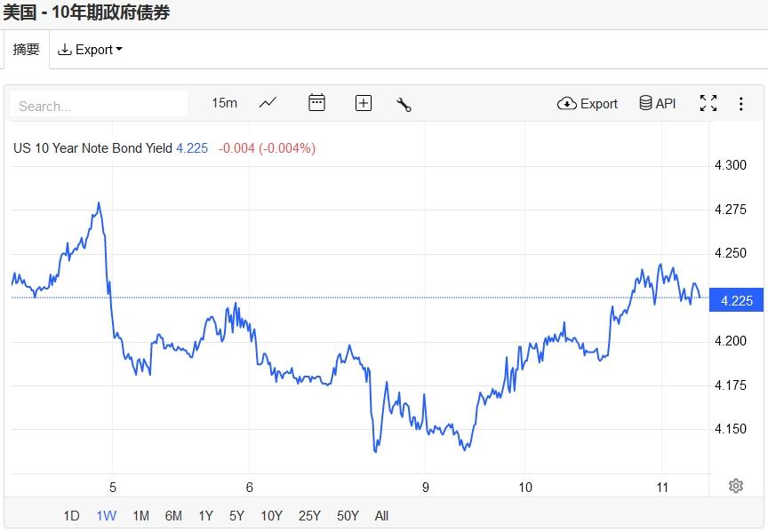
Task: Select the 1D time range
Action: point(71,516)
